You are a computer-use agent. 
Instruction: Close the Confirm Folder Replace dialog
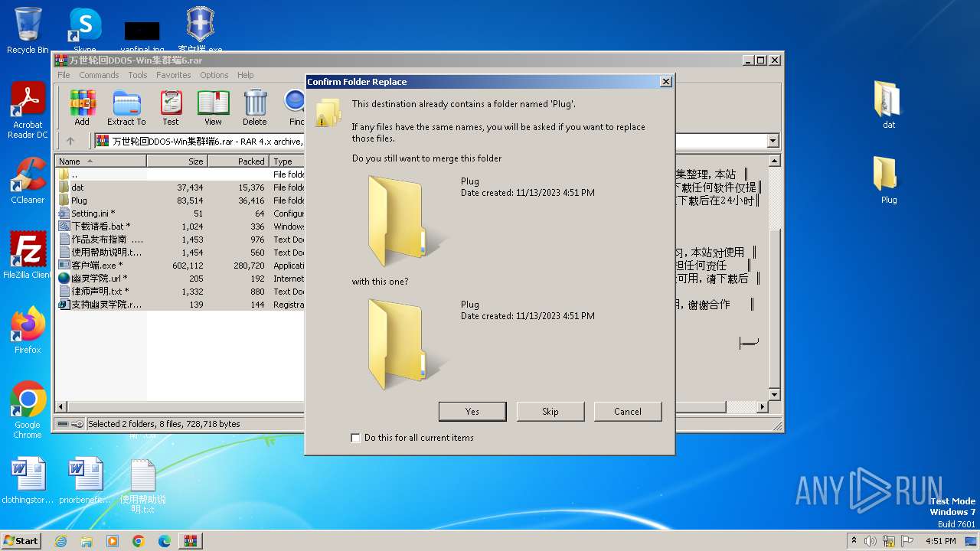click(x=665, y=82)
